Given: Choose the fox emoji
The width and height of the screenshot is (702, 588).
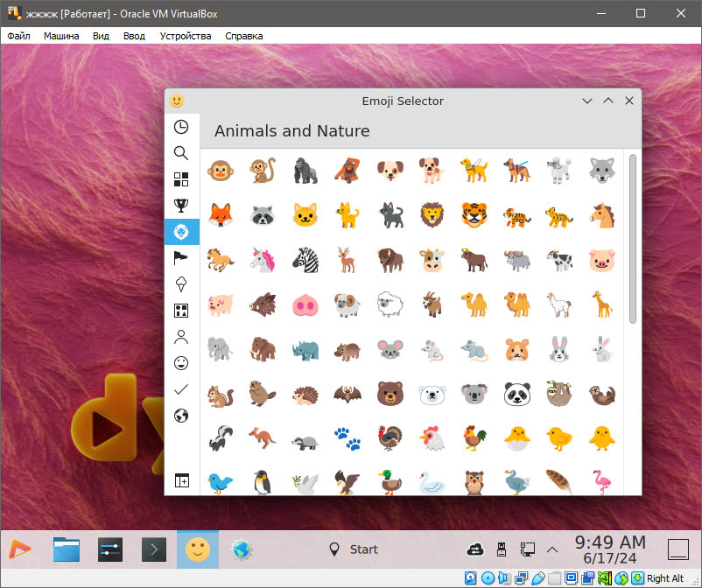Looking at the screenshot, I should (221, 215).
